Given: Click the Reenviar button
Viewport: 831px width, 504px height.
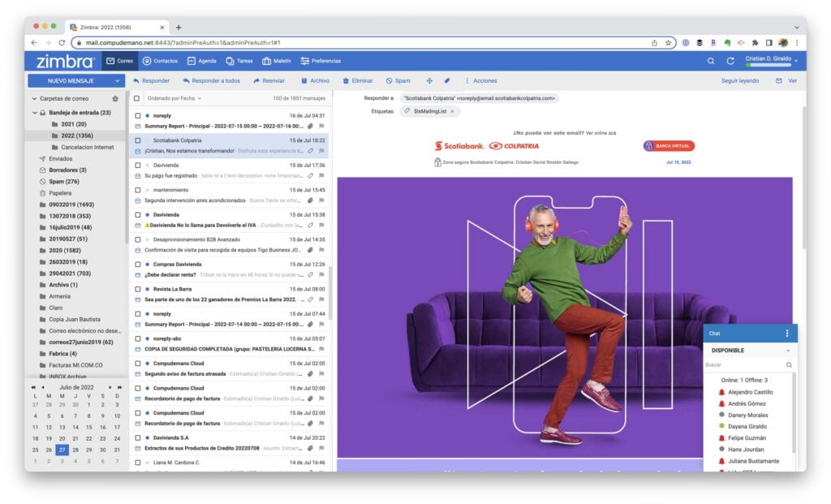Looking at the screenshot, I should (269, 80).
